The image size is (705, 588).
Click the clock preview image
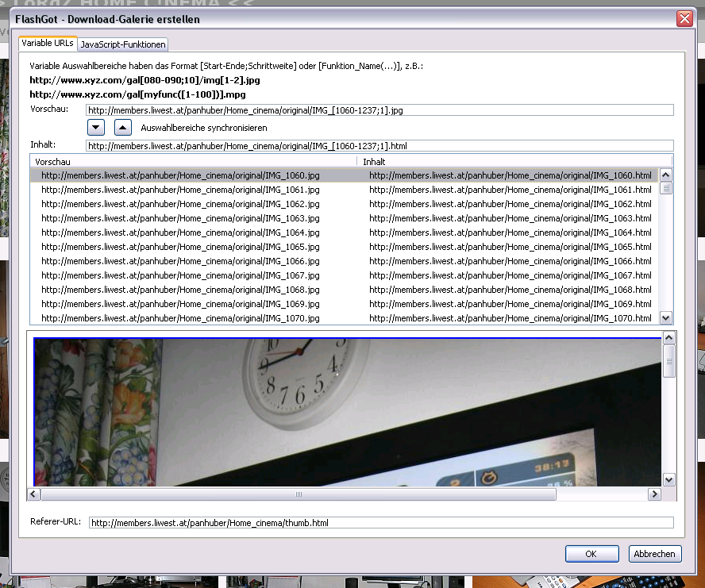click(348, 412)
